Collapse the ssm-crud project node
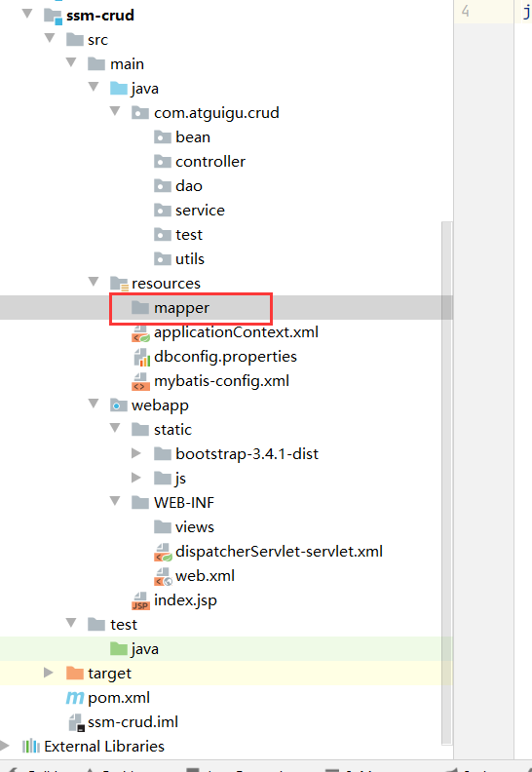Viewport: 532px width, 772px height. pos(27,14)
